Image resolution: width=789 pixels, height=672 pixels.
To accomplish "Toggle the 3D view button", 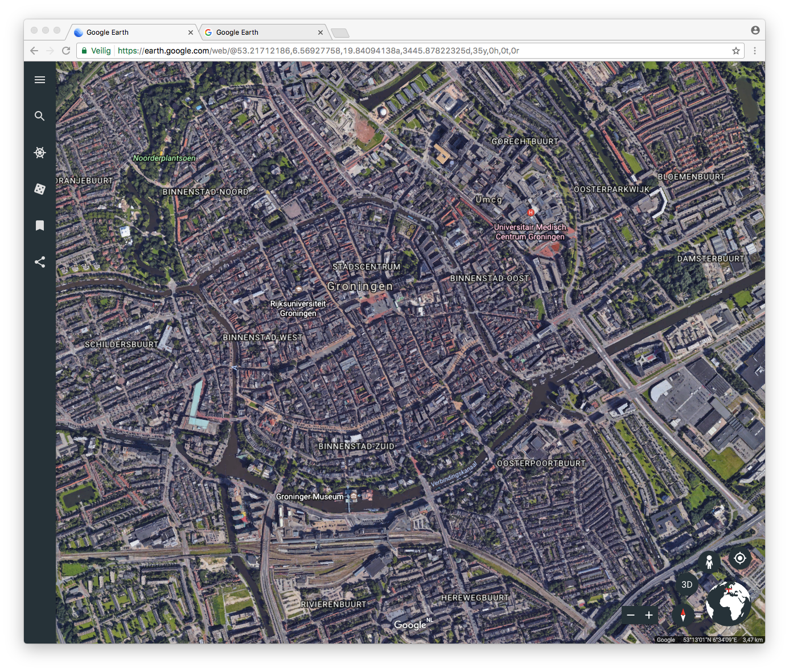I will [x=687, y=585].
